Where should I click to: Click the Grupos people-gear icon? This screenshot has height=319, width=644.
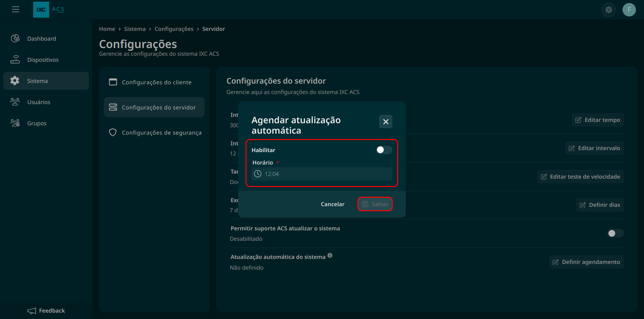(15, 123)
